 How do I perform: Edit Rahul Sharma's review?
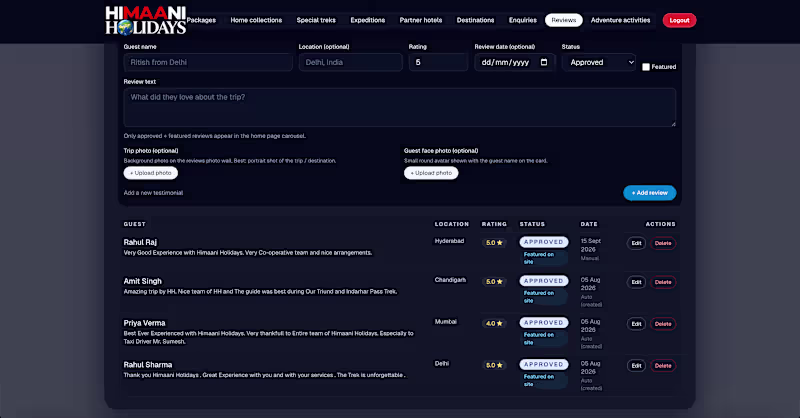point(636,366)
